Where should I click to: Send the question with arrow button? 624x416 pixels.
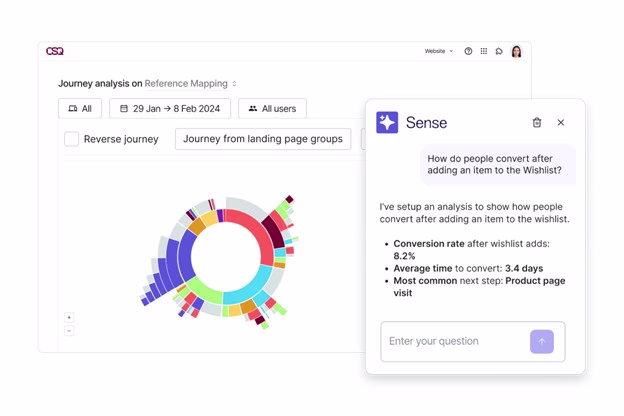tap(542, 341)
